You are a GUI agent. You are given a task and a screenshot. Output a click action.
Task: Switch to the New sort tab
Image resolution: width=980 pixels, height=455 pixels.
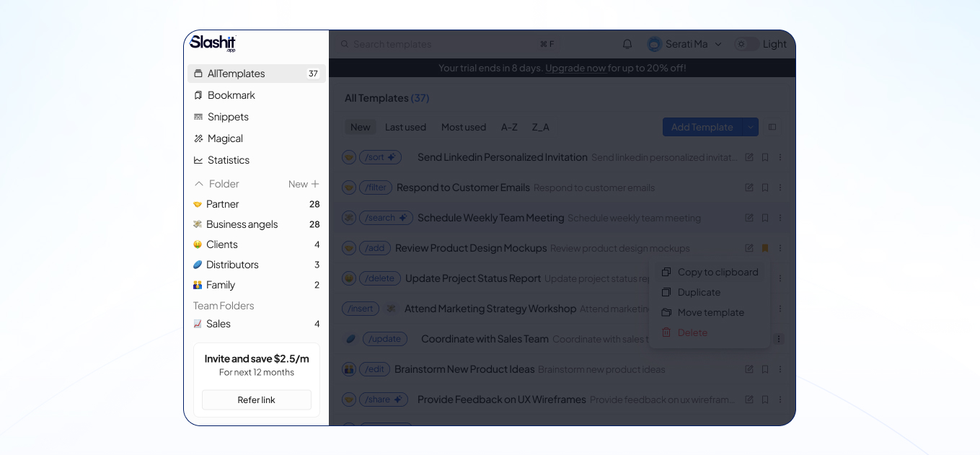361,127
